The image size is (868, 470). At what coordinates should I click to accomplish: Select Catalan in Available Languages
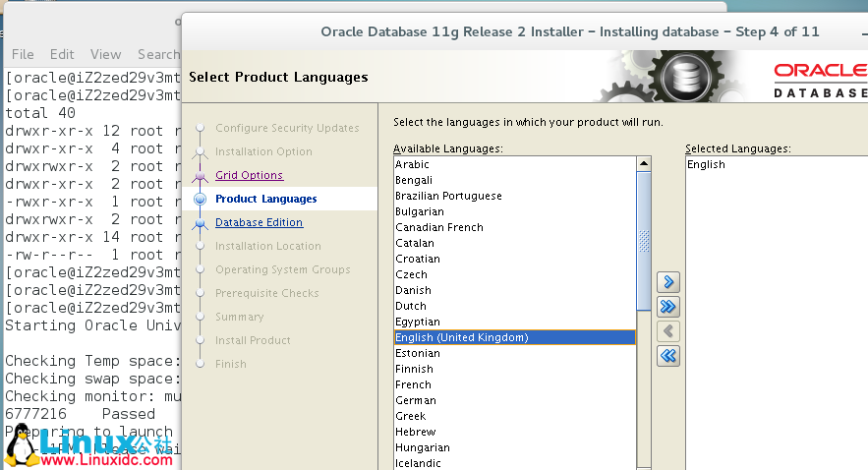pos(515,243)
